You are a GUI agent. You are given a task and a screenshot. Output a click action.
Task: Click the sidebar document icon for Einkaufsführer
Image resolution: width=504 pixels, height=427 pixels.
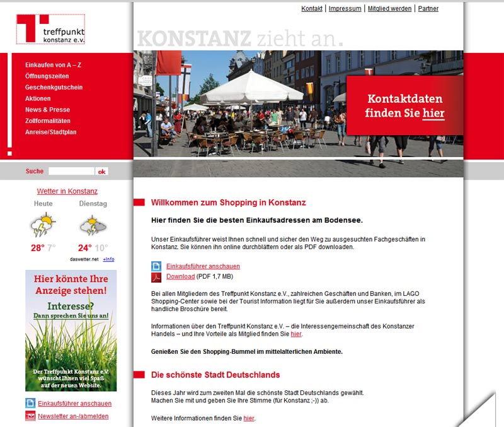coord(30,403)
